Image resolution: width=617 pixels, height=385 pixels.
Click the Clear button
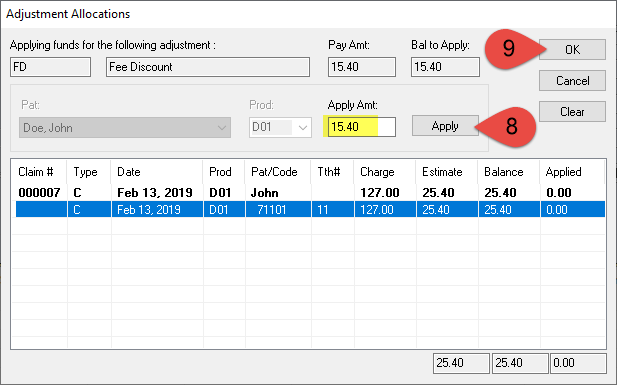click(x=572, y=112)
